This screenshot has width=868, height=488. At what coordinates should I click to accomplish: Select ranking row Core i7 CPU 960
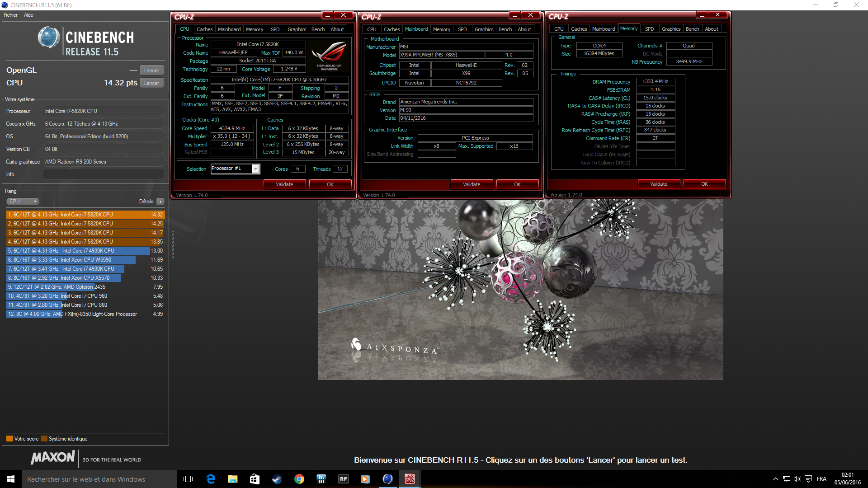(85, 296)
